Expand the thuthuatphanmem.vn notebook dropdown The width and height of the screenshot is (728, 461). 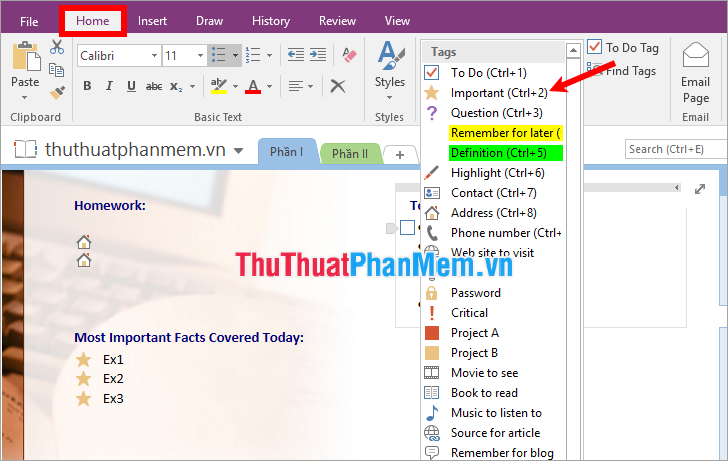239,150
